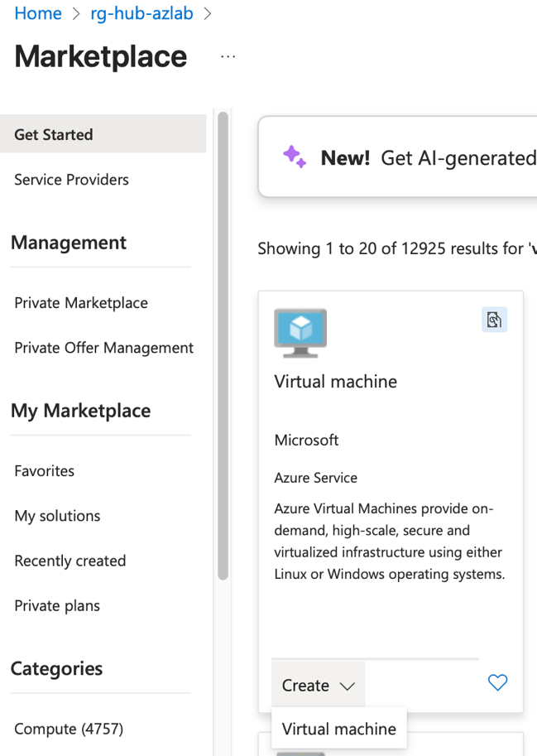
Task: Open Private plans section
Action: tap(57, 605)
